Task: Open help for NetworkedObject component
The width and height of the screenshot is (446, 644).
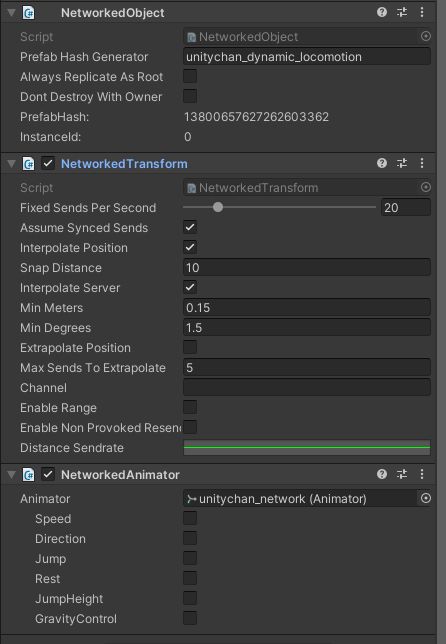Action: pyautogui.click(x=382, y=12)
